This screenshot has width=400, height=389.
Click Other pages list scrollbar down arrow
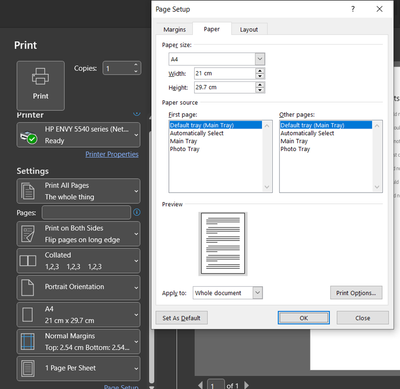click(377, 187)
